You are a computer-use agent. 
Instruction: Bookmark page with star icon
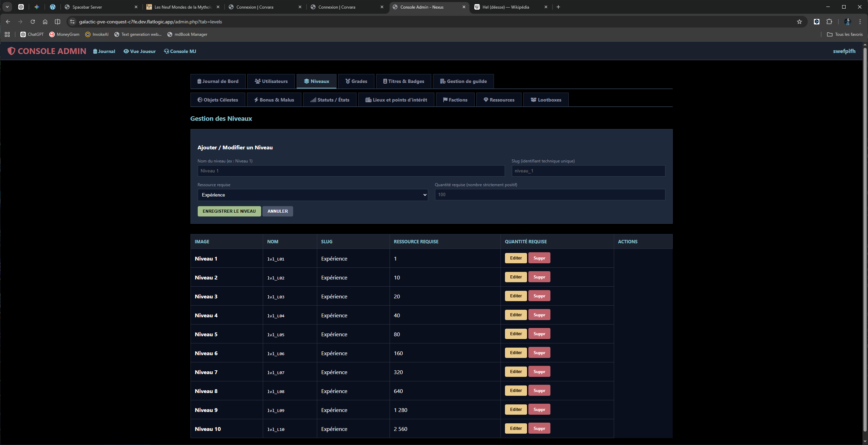coord(799,22)
